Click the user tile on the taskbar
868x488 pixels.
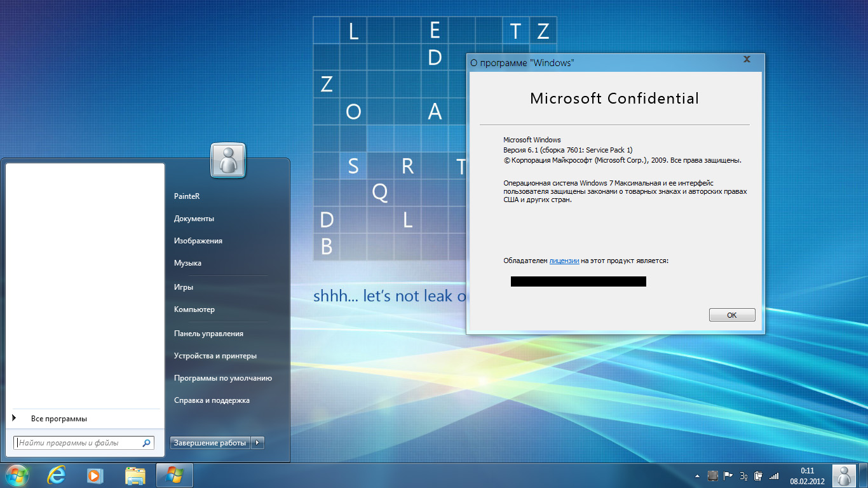(844, 475)
